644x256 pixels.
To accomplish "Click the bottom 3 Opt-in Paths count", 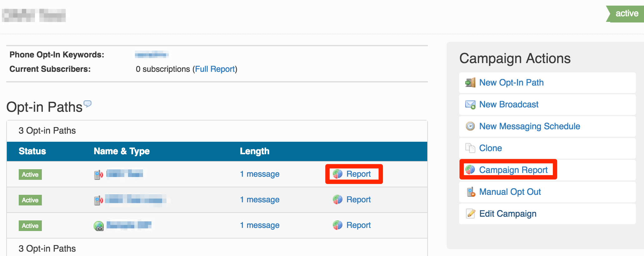I will pyautogui.click(x=47, y=249).
